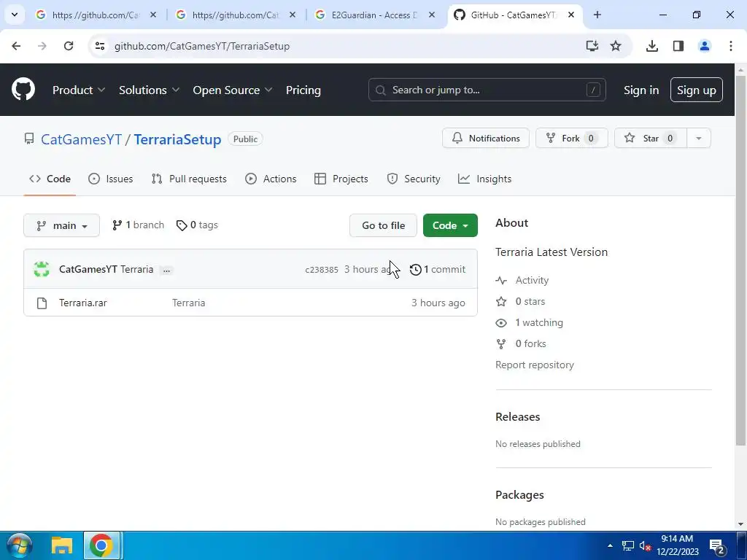Open the Pricing page

(303, 90)
